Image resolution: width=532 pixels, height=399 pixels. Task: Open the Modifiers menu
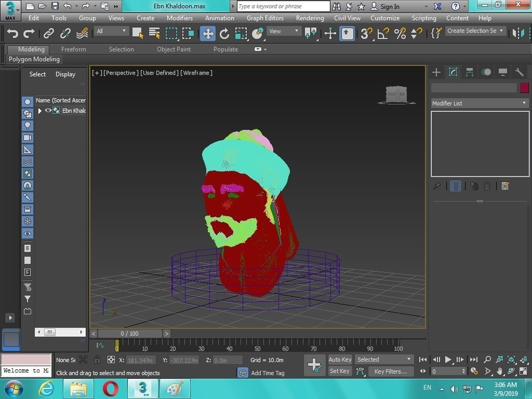[180, 18]
